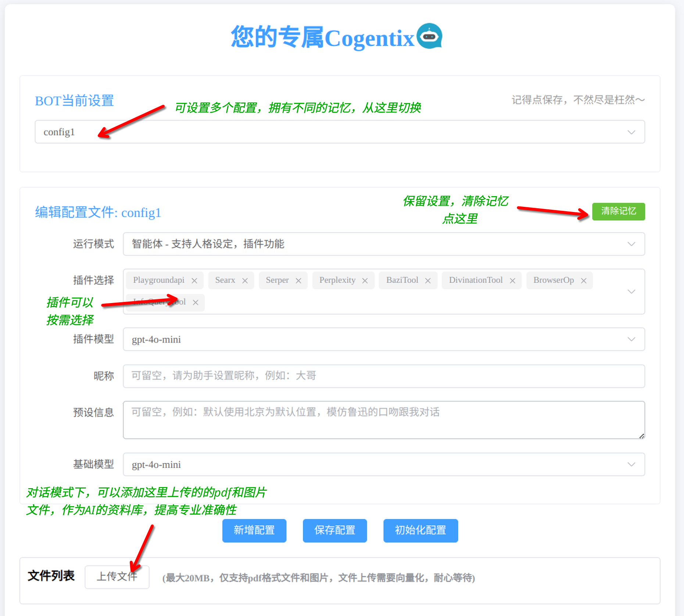
Task: Remove the Searx plugin tag
Action: (x=245, y=281)
